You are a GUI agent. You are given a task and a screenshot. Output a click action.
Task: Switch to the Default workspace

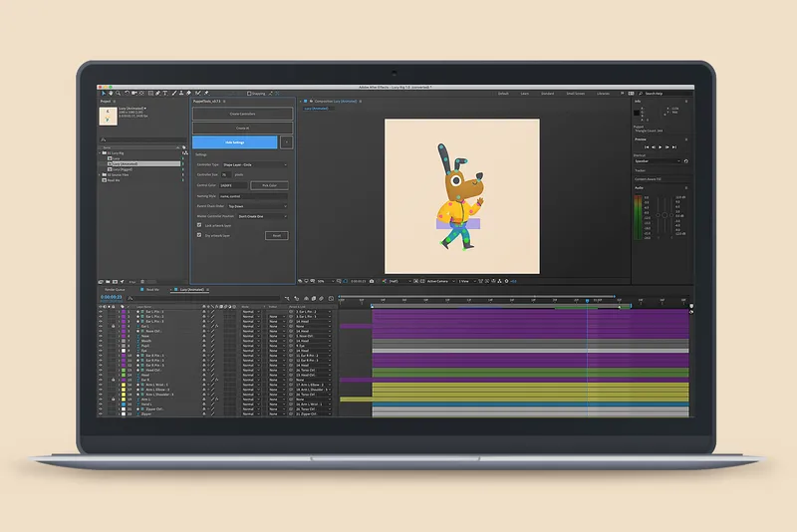pyautogui.click(x=503, y=94)
